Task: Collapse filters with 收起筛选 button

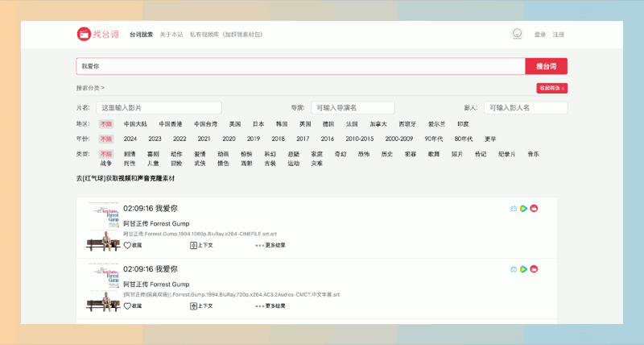Action: [552, 88]
